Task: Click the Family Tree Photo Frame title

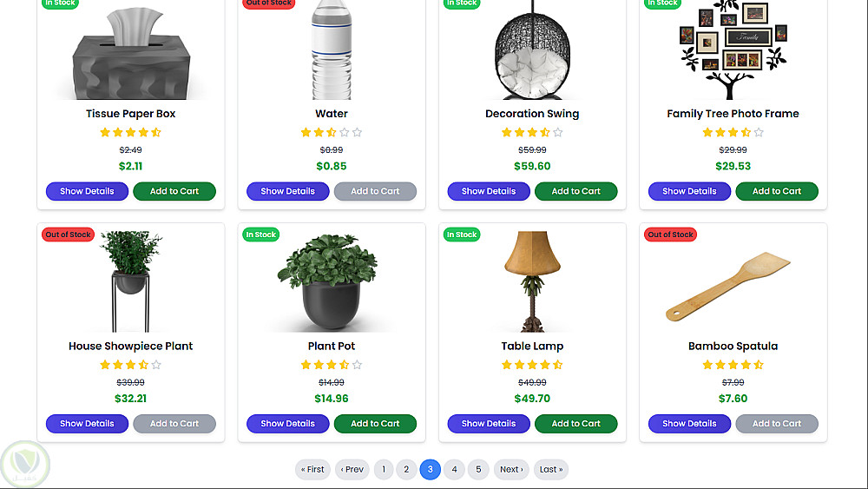Action: [733, 114]
